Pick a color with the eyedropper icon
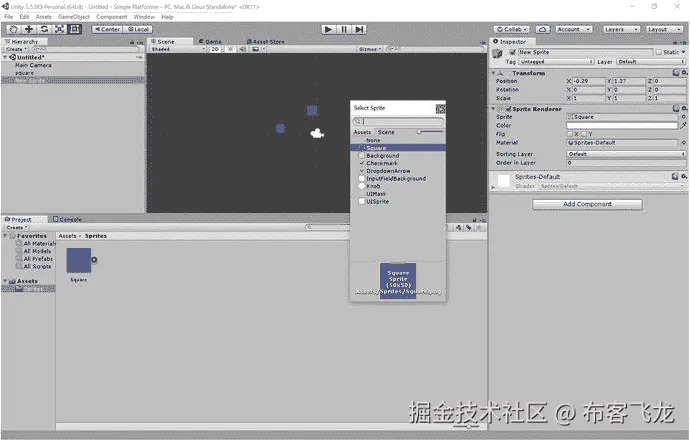Screen dimensions: 690x441 pyautogui.click(x=684, y=125)
